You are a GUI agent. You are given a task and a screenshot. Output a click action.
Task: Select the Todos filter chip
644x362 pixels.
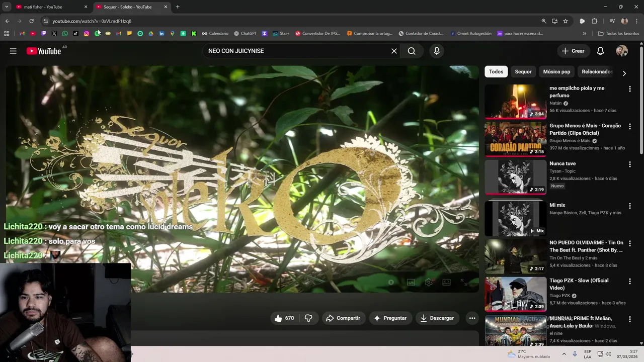tap(496, 71)
